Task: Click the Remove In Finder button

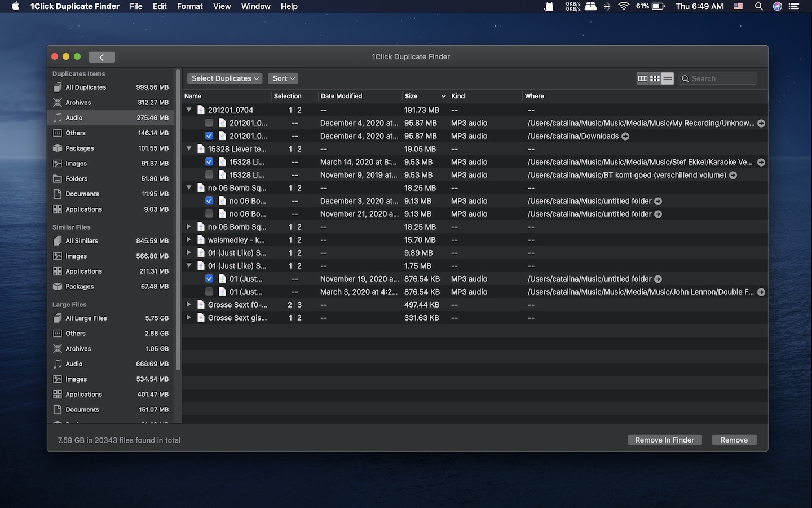Action: [665, 440]
